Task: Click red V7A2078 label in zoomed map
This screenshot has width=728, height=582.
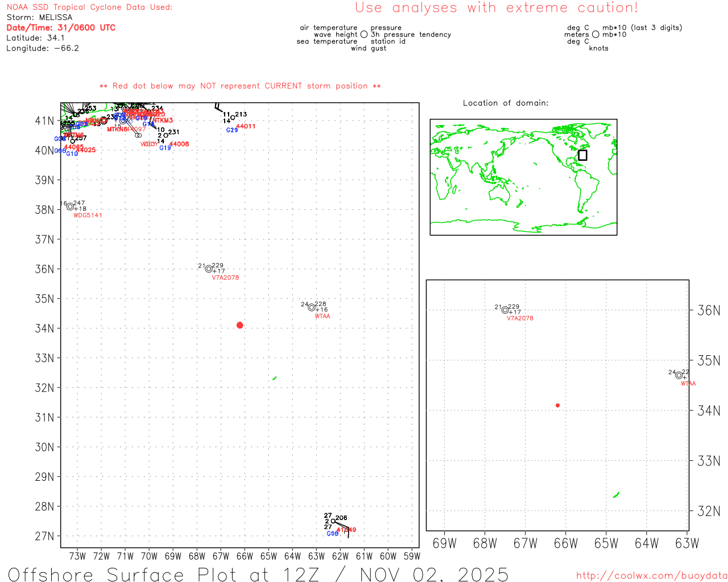Action: [520, 318]
